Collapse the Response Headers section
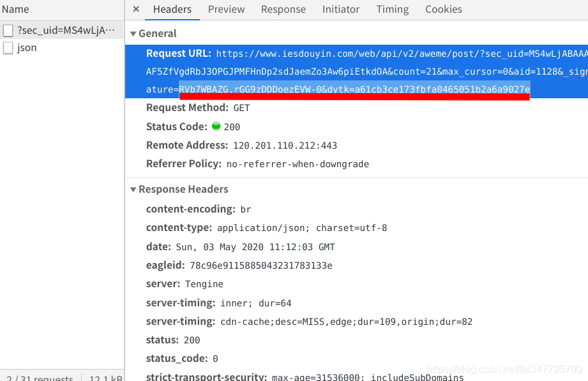The image size is (588, 381). (x=133, y=190)
